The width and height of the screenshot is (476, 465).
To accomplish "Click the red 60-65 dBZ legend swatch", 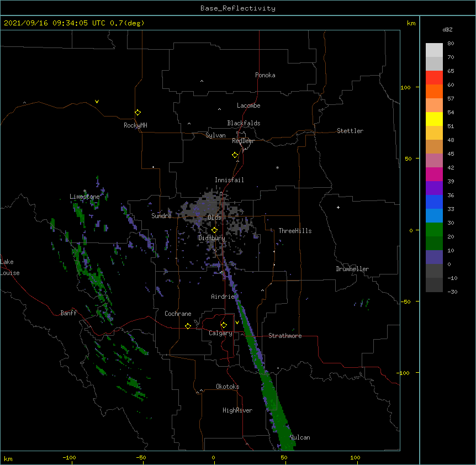I will click(x=434, y=78).
